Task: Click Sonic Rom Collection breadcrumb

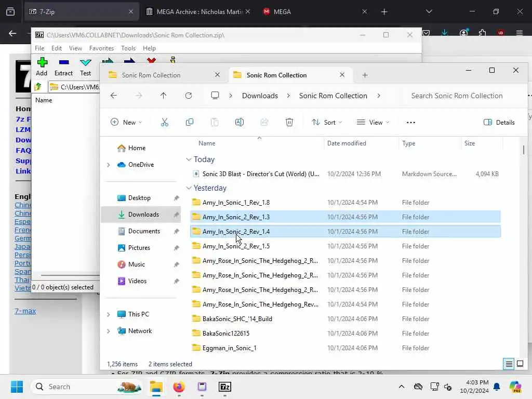Action: click(x=333, y=96)
